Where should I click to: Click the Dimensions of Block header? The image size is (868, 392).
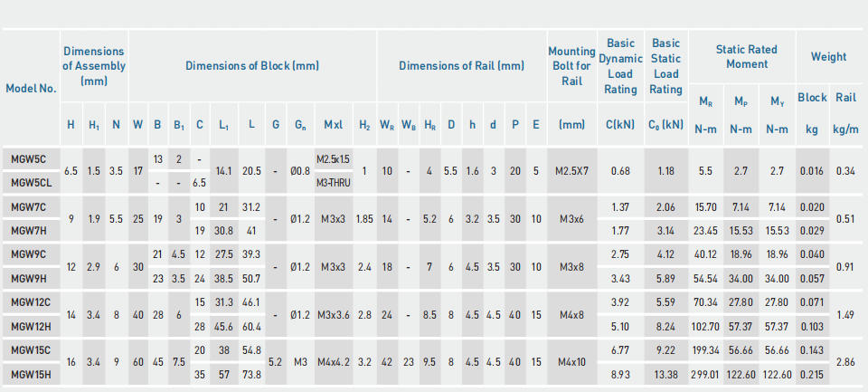(252, 66)
